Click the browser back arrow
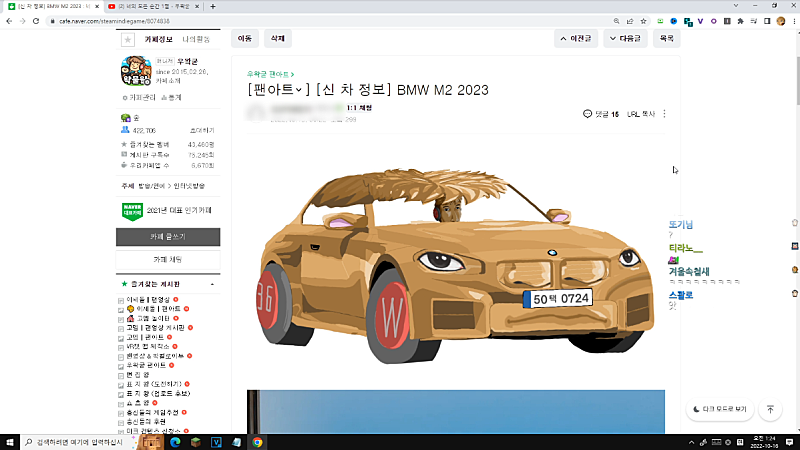 [x=9, y=21]
